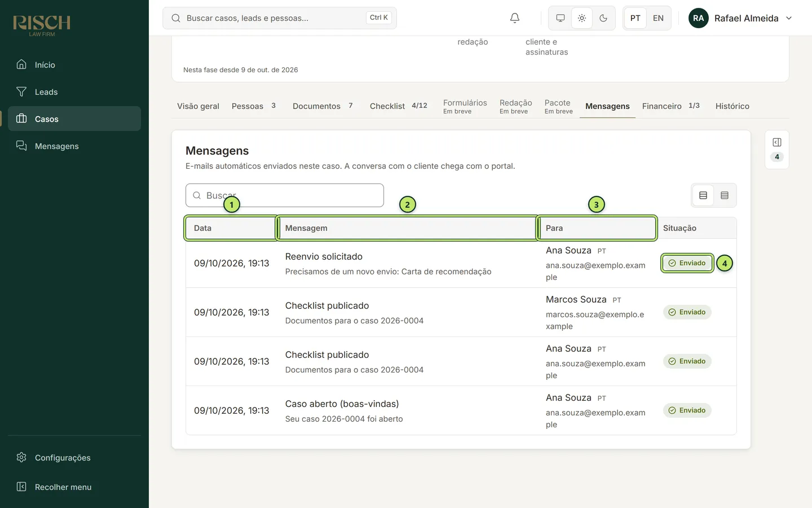Screen dimensions: 812x508
Task: Open Configurações settings
Action: click(x=74, y=458)
